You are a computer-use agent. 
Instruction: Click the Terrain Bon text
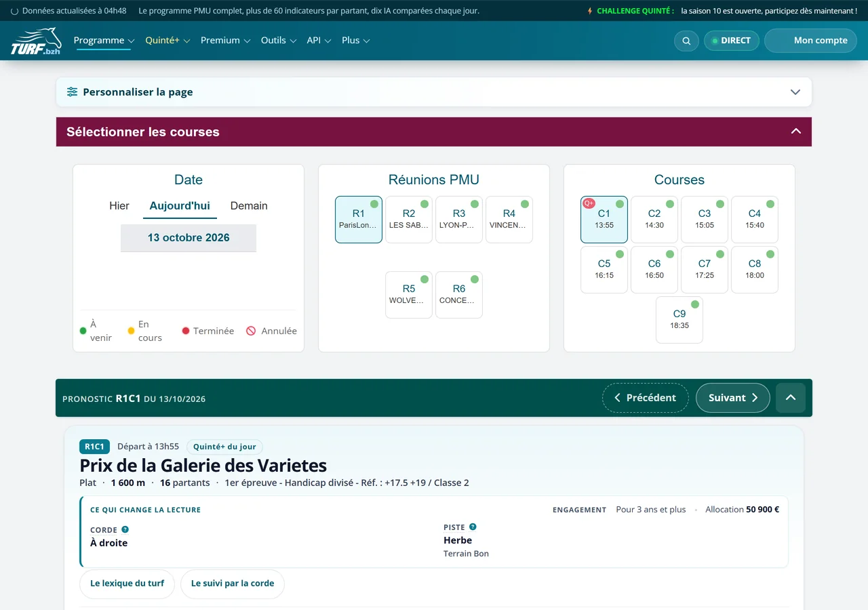[466, 554]
